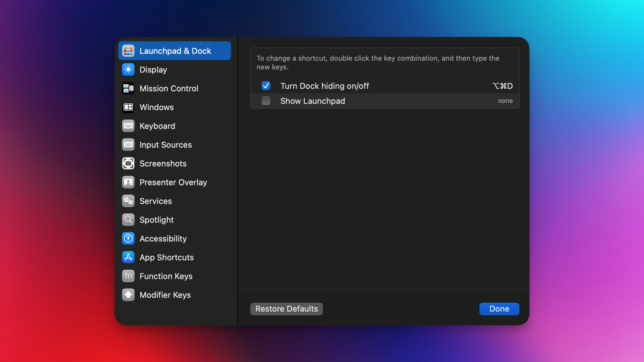The image size is (644, 362).
Task: Switch to Mission Control shortcuts
Action: coord(175,88)
